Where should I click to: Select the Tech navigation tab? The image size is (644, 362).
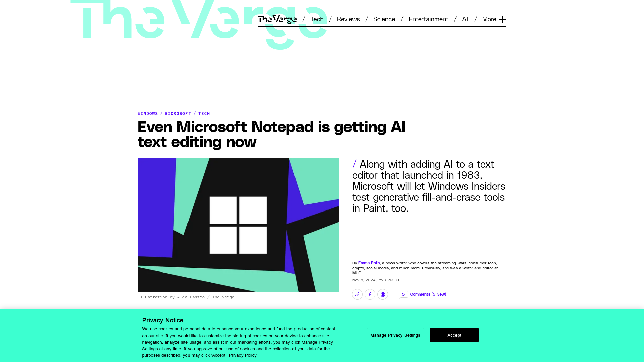pos(317,19)
